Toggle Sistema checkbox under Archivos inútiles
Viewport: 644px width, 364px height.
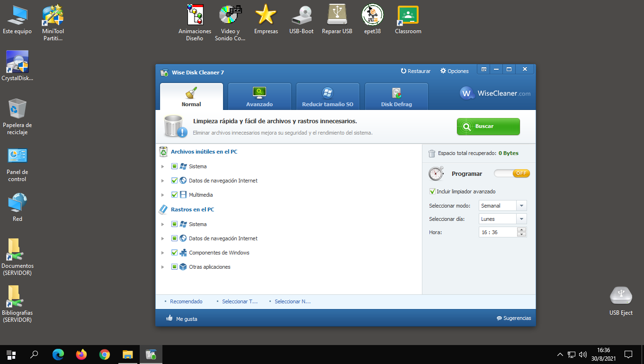click(x=174, y=166)
